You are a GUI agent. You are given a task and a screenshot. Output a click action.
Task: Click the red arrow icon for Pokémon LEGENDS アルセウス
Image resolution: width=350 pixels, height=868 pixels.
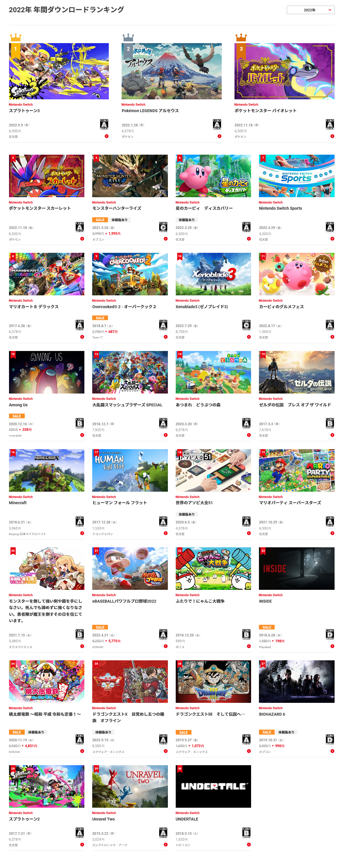pyautogui.click(x=219, y=136)
